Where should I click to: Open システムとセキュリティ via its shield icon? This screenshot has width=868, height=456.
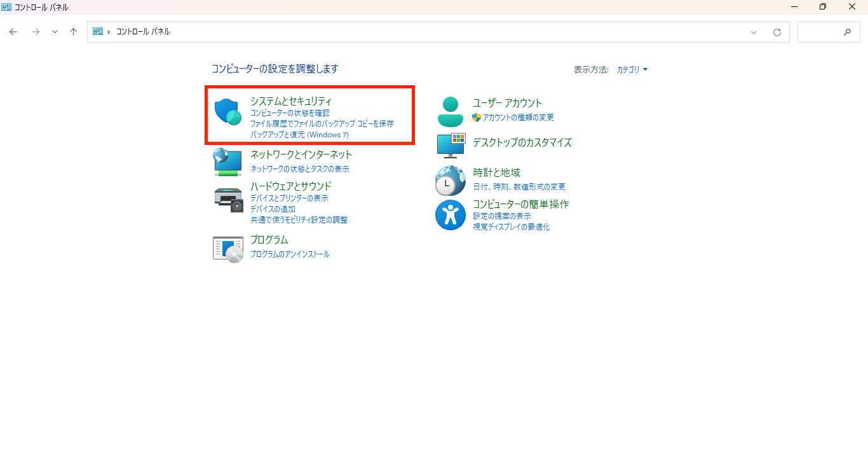(227, 113)
